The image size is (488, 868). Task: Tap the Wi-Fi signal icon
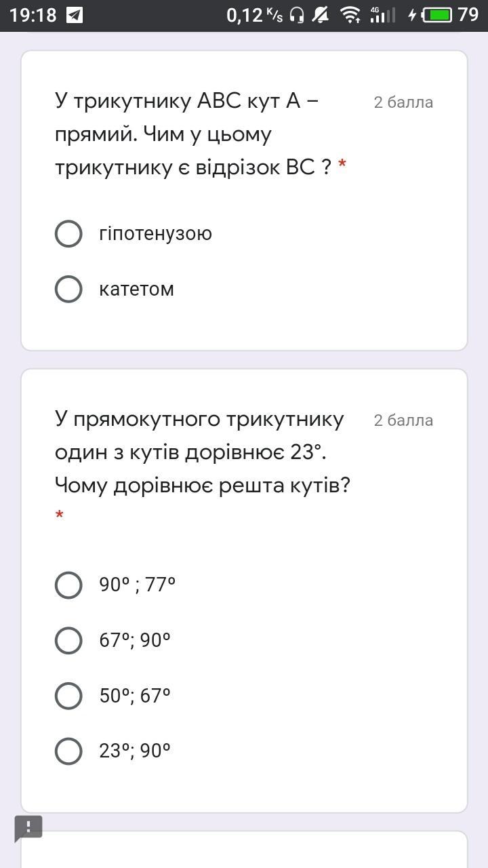coord(350,15)
